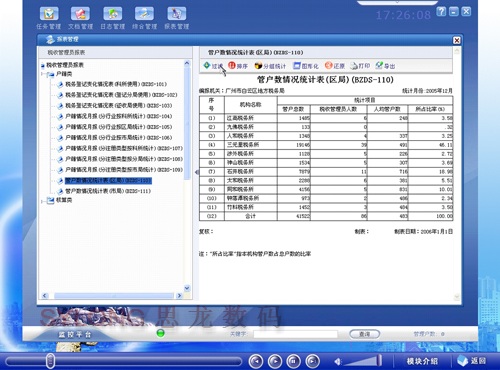Open report BZDS-106 in tree

pyautogui.click(x=118, y=138)
